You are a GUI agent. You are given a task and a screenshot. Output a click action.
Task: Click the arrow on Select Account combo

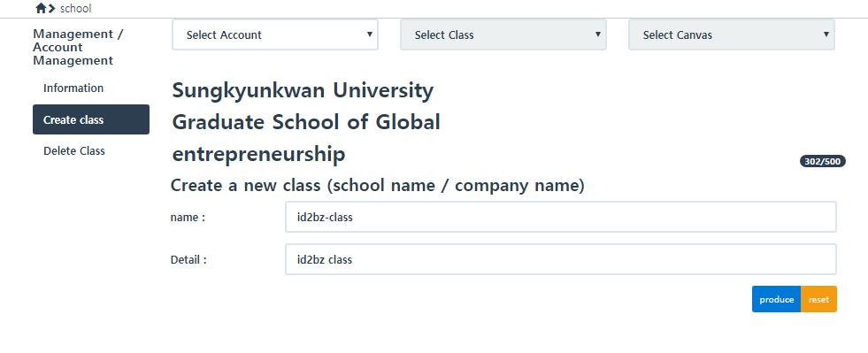coord(370,35)
